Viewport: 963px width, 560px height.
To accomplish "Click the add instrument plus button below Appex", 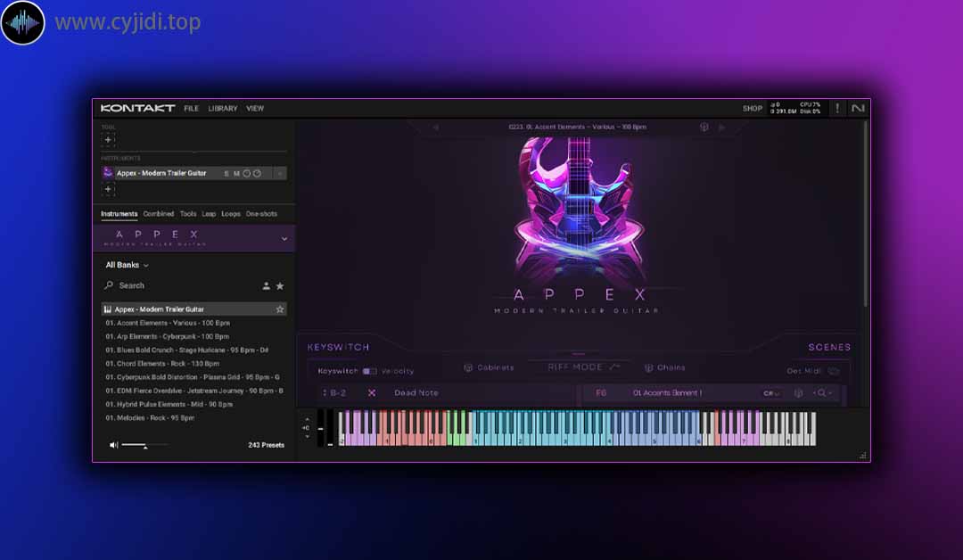I will (108, 190).
